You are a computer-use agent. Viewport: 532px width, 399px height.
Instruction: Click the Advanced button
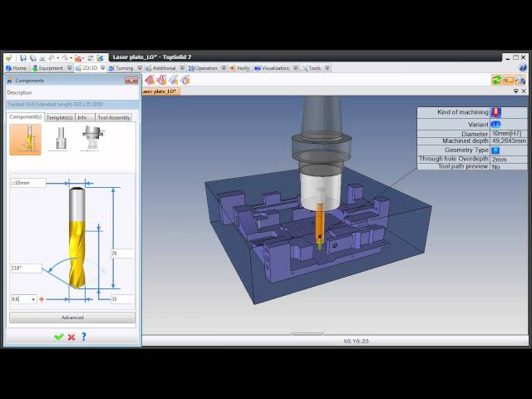[72, 318]
